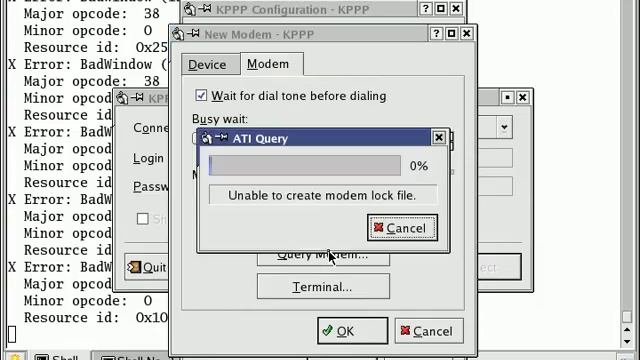This screenshot has width=640, height=360.
Task: Pin the ATI Query window
Action: pos(222,138)
